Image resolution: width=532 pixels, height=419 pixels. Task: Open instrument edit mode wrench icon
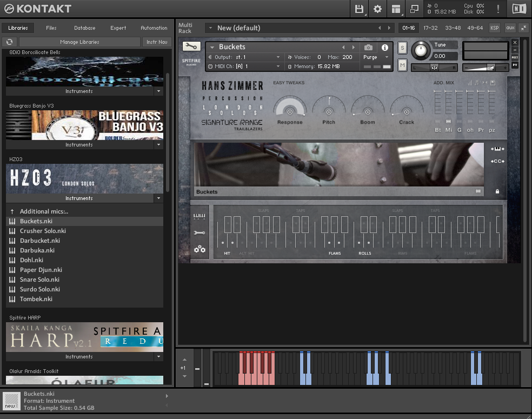coord(191,46)
